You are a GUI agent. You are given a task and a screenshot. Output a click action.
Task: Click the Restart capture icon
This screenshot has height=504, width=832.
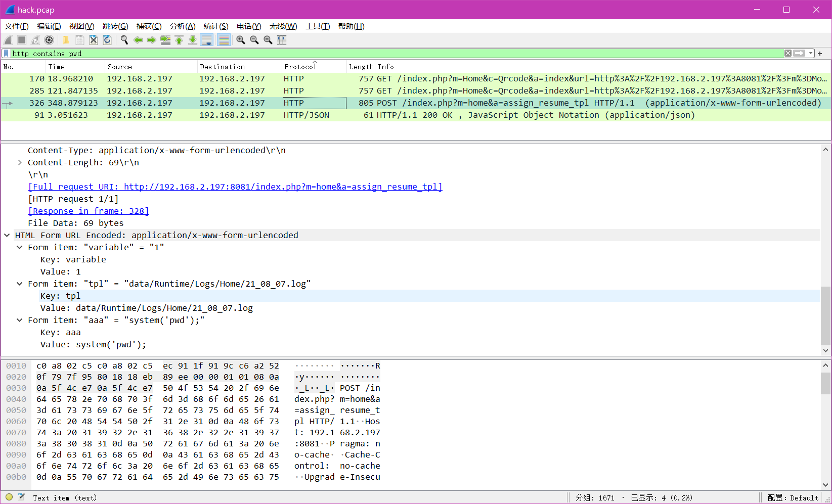(35, 40)
